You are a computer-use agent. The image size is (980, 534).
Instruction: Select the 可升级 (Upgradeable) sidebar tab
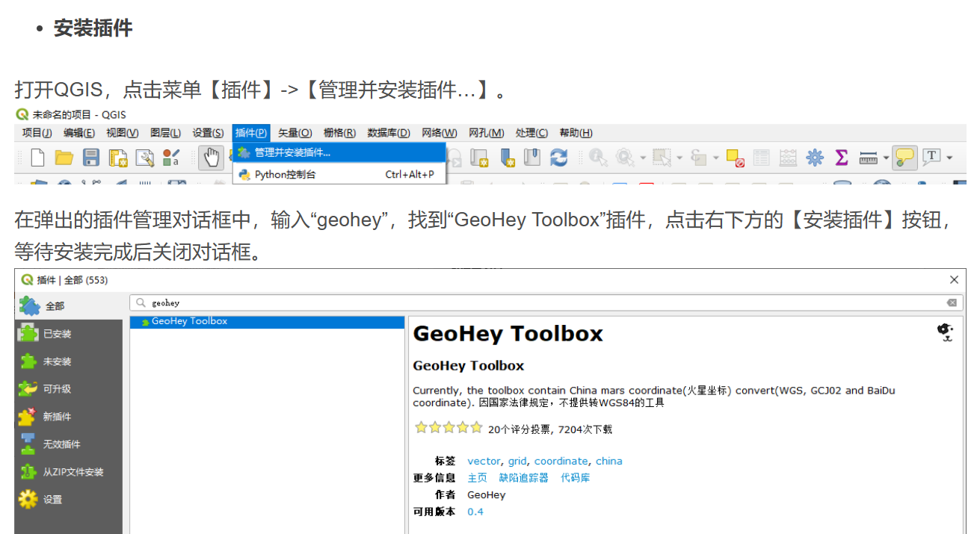tap(68, 389)
